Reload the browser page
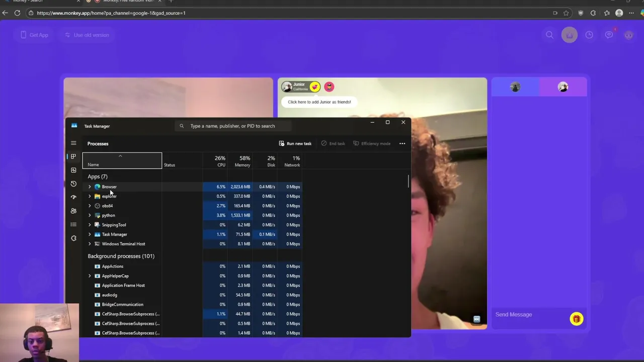Viewport: 644px width, 362px height. click(17, 13)
